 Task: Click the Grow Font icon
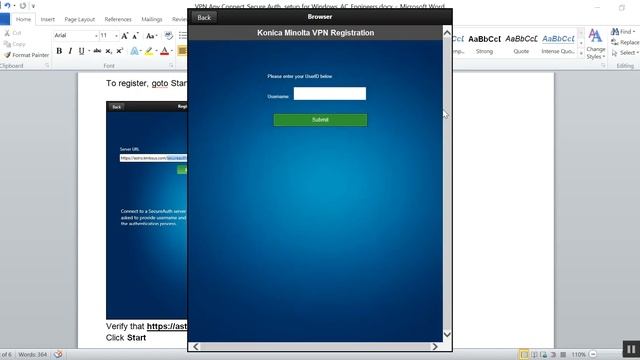click(x=125, y=36)
